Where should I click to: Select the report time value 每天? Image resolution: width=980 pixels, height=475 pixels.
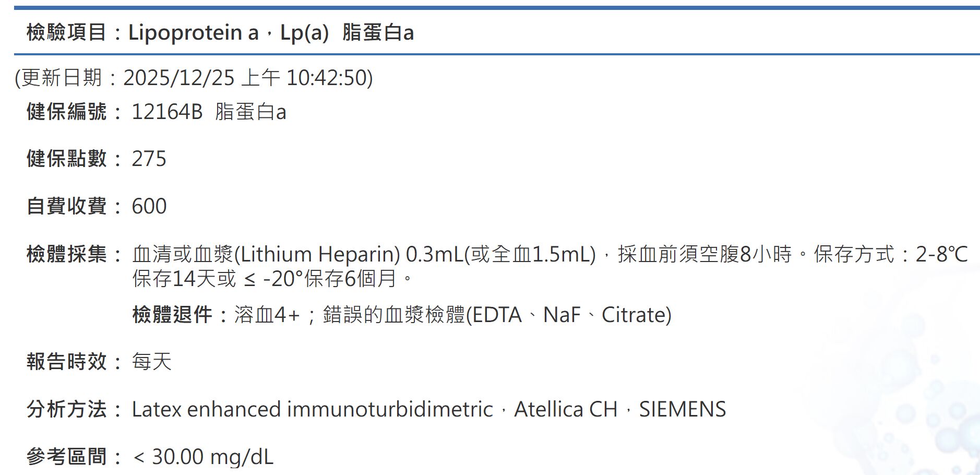[151, 362]
